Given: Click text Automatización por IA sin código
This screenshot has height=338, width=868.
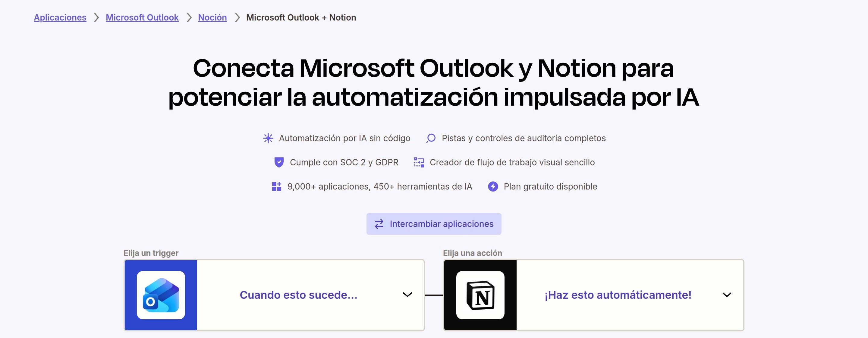Looking at the screenshot, I should 345,138.
